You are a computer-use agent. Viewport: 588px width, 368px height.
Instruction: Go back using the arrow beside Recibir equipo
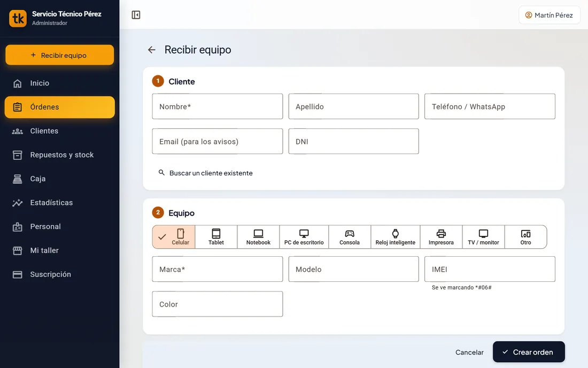click(x=151, y=50)
